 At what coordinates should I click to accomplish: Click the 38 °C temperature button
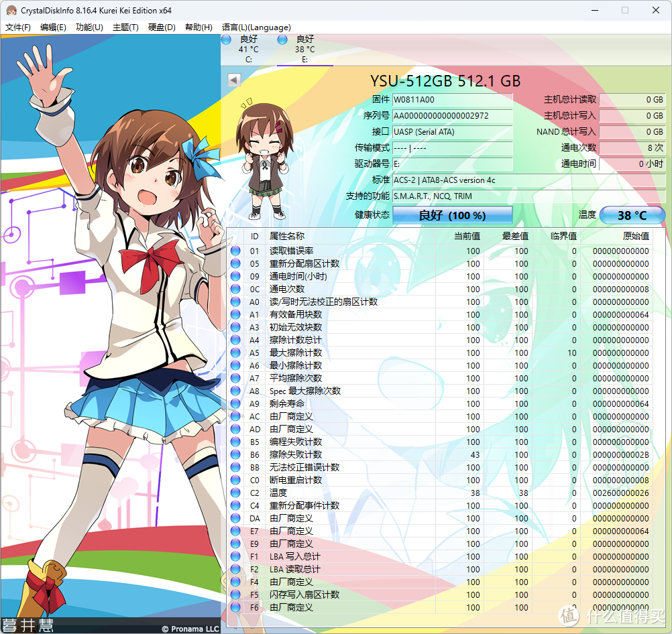click(632, 215)
